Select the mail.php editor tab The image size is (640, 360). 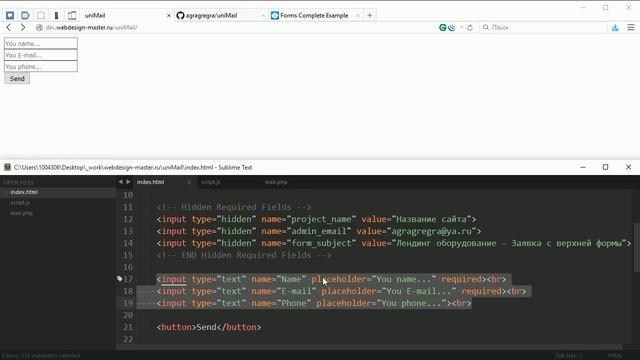tap(276, 182)
